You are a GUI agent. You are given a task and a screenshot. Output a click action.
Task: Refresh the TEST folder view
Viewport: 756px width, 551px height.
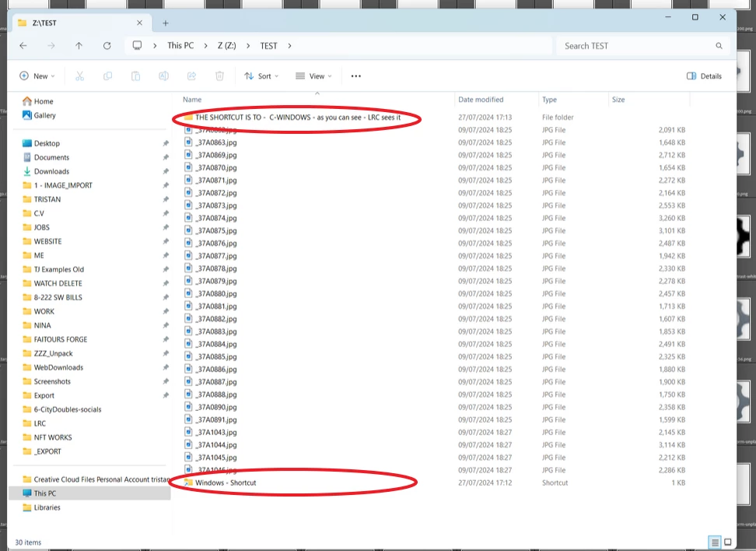pos(107,46)
